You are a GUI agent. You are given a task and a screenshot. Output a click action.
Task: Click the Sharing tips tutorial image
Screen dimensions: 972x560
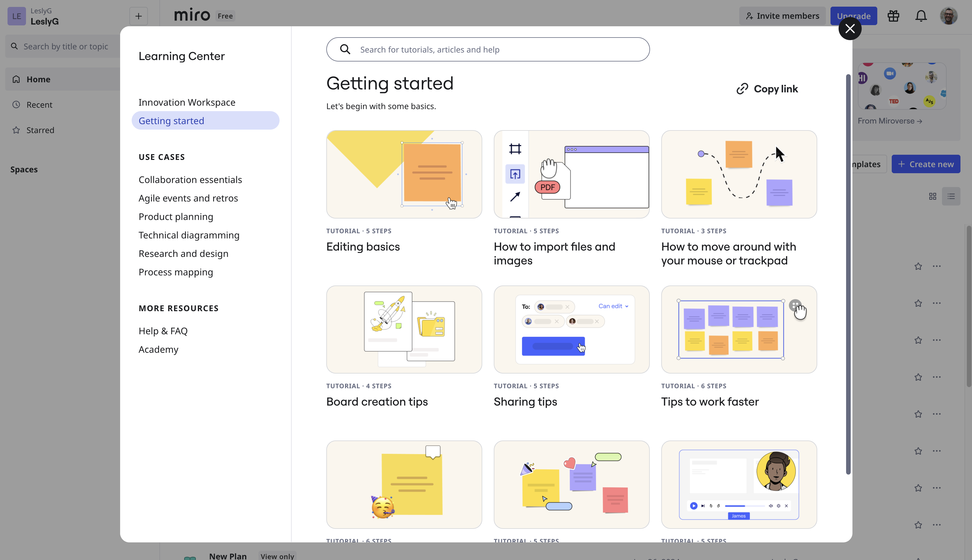pos(571,329)
